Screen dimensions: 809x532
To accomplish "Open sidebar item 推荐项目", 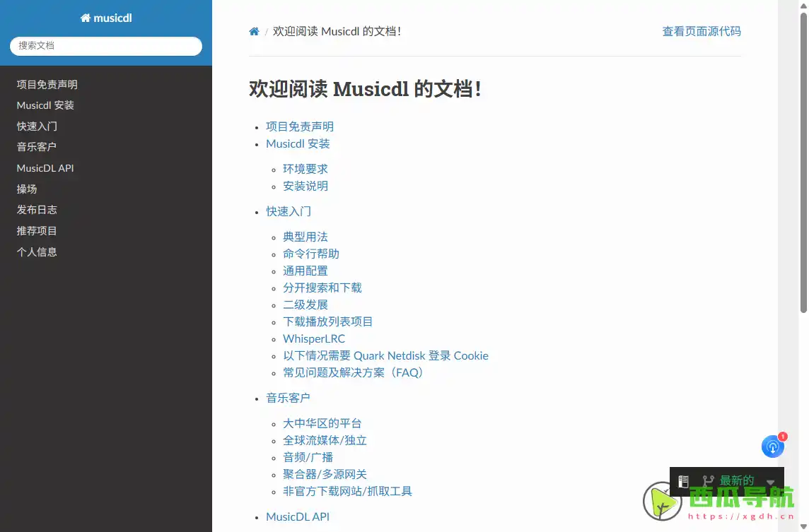I will (37, 231).
